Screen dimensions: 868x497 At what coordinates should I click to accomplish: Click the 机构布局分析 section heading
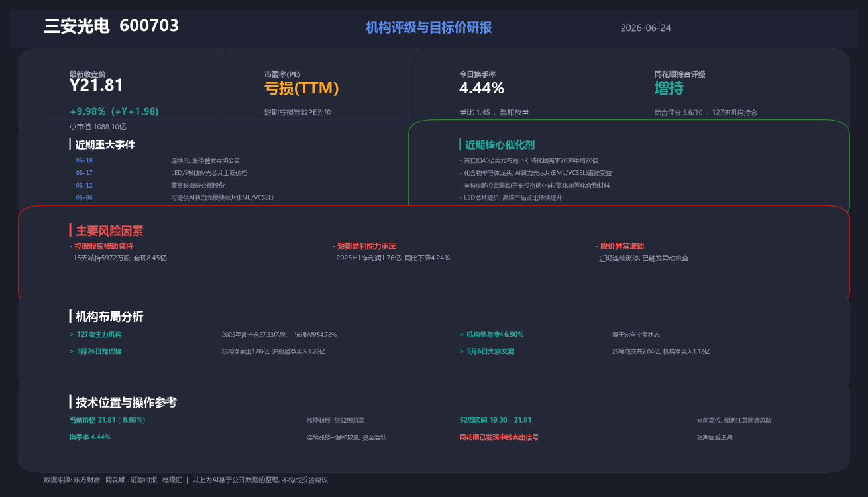[109, 317]
